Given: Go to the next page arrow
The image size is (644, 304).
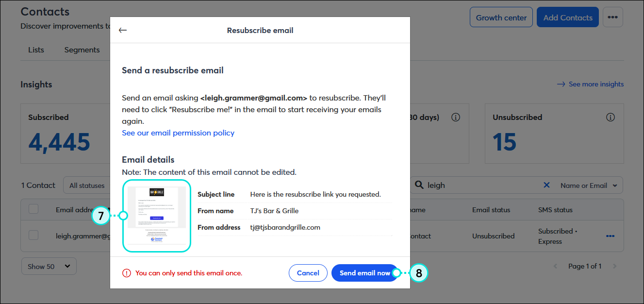Looking at the screenshot, I should tap(614, 266).
